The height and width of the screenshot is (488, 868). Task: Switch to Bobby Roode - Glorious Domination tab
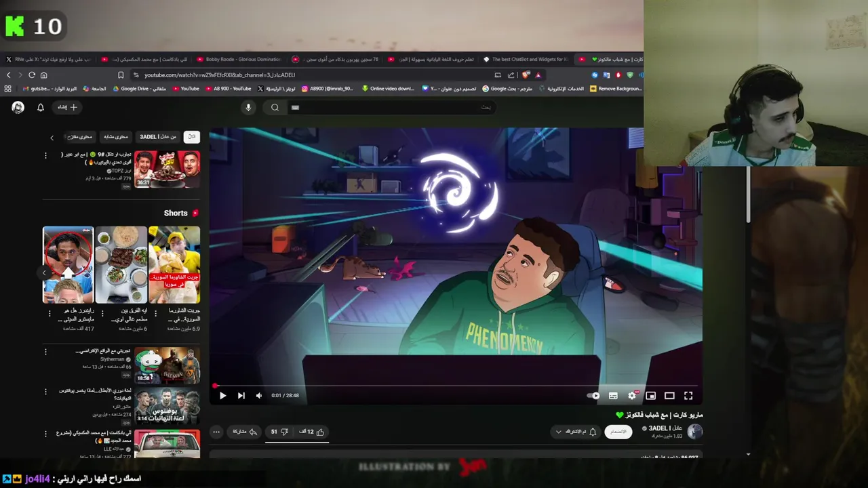(x=239, y=60)
